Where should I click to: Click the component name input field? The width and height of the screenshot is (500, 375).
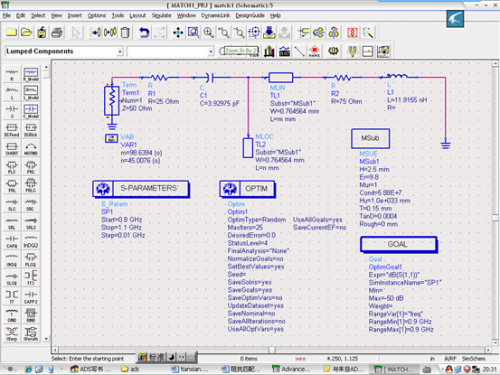[168, 51]
